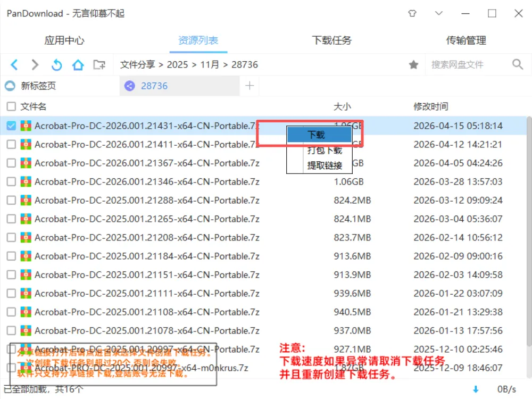Click the cloud icon on 新标签页 tab

click(10, 86)
